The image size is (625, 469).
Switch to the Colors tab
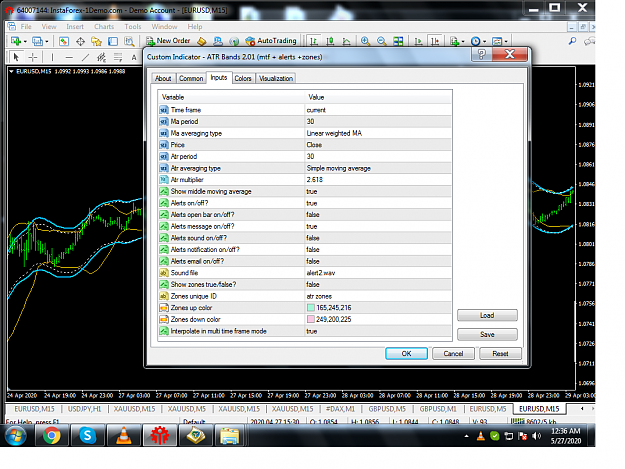coord(243,78)
